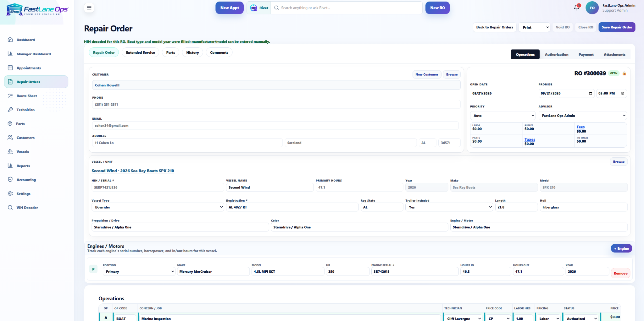The image size is (644, 321).
Task: Expand the Advisor dropdown
Action: [583, 116]
